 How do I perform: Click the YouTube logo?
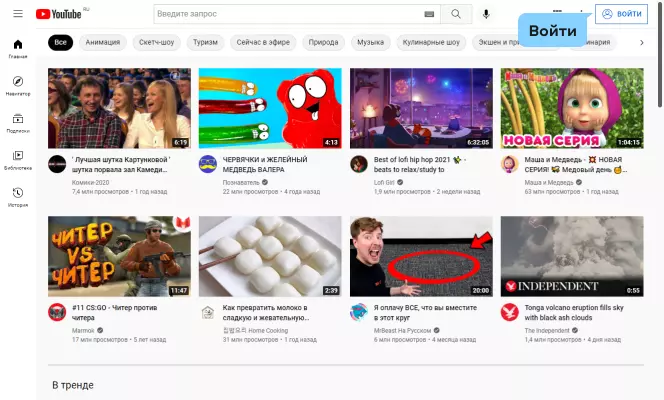click(x=58, y=14)
